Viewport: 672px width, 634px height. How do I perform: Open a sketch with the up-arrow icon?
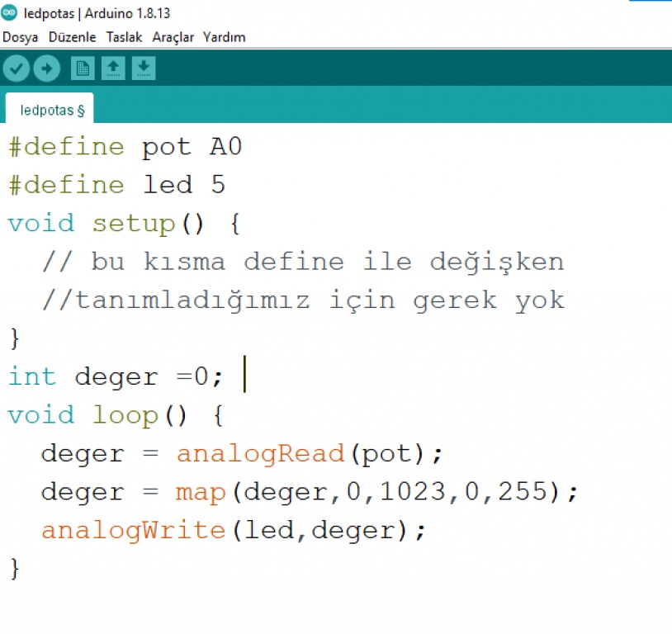113,69
